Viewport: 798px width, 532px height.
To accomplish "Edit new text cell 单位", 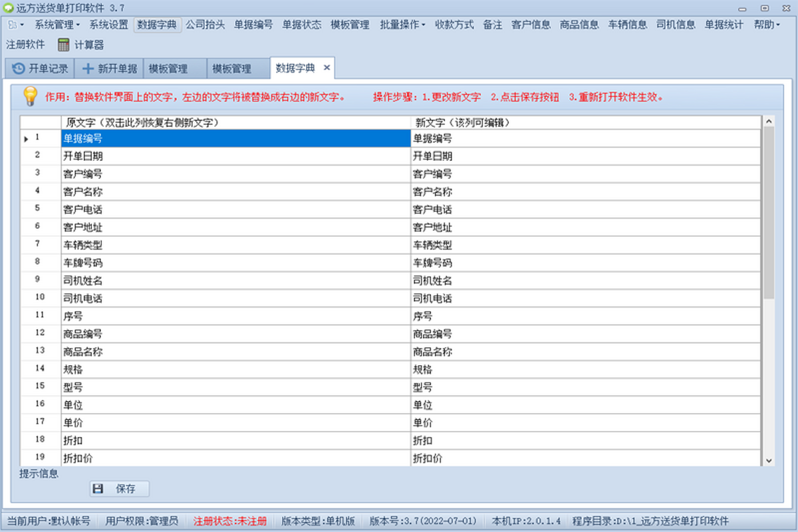I will click(x=586, y=405).
